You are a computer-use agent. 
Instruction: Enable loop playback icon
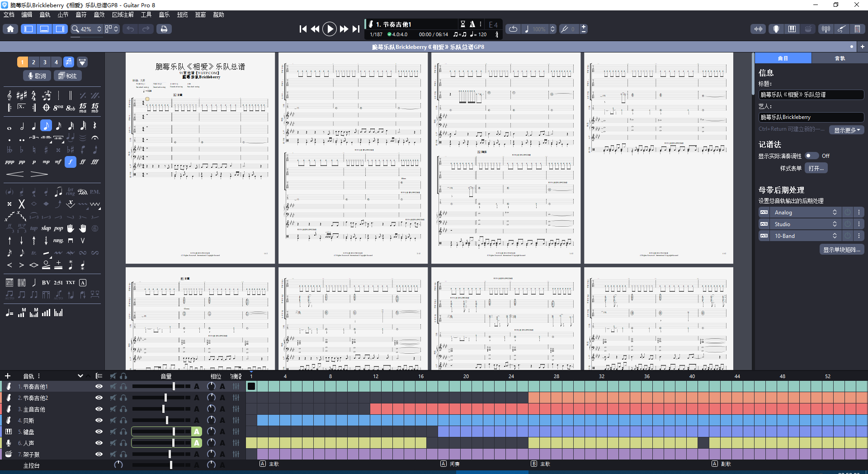tap(513, 29)
